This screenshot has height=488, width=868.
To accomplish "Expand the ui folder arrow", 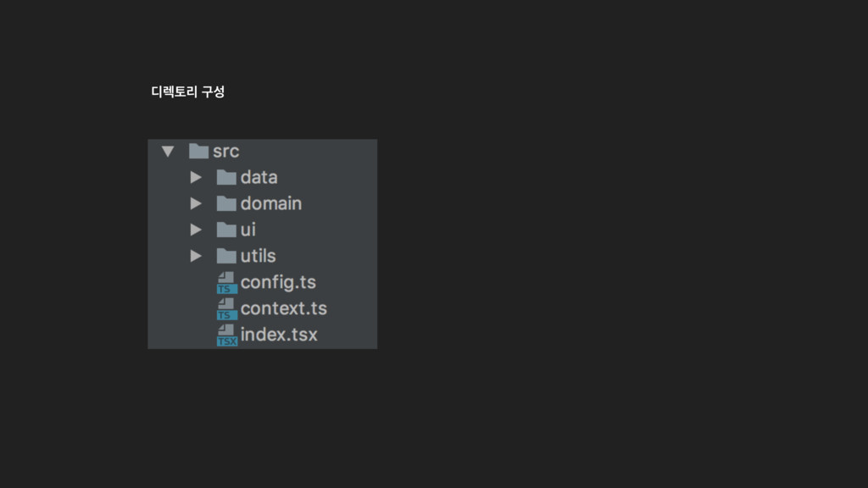I will [196, 230].
